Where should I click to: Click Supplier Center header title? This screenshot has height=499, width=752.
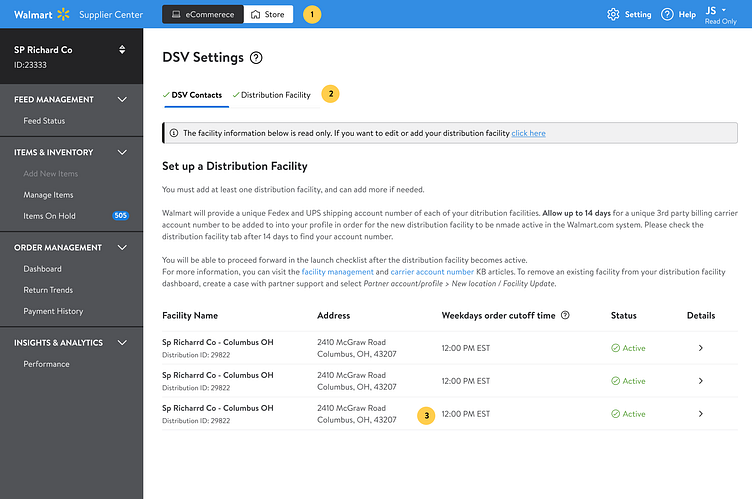point(111,14)
